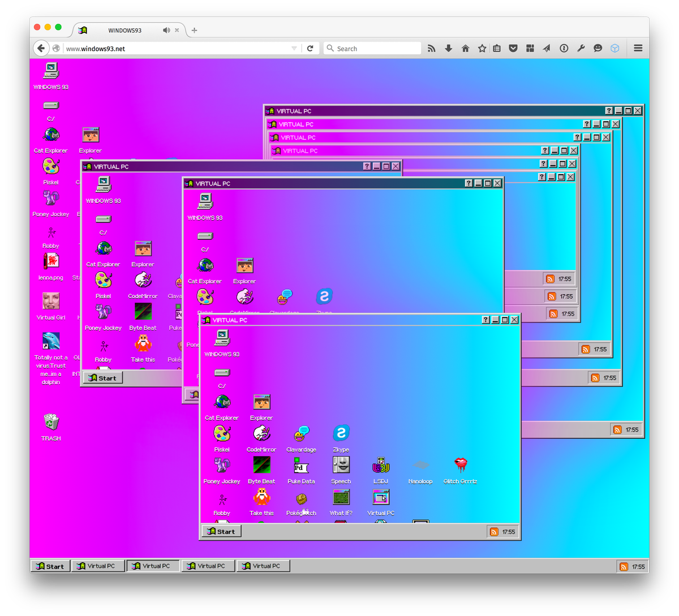Open Cat Explorer in middle Virtual PC window
Screen dimensions: 679x616
pos(205,265)
